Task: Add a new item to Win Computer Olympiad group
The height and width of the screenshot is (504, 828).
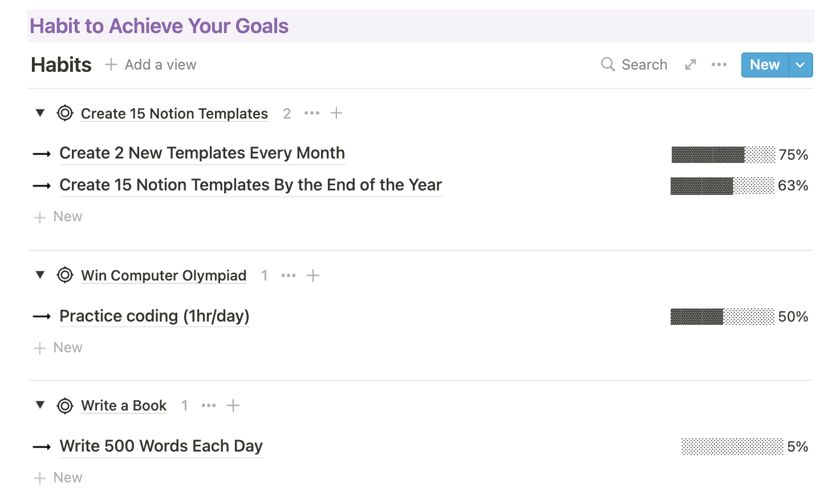Action: point(313,275)
